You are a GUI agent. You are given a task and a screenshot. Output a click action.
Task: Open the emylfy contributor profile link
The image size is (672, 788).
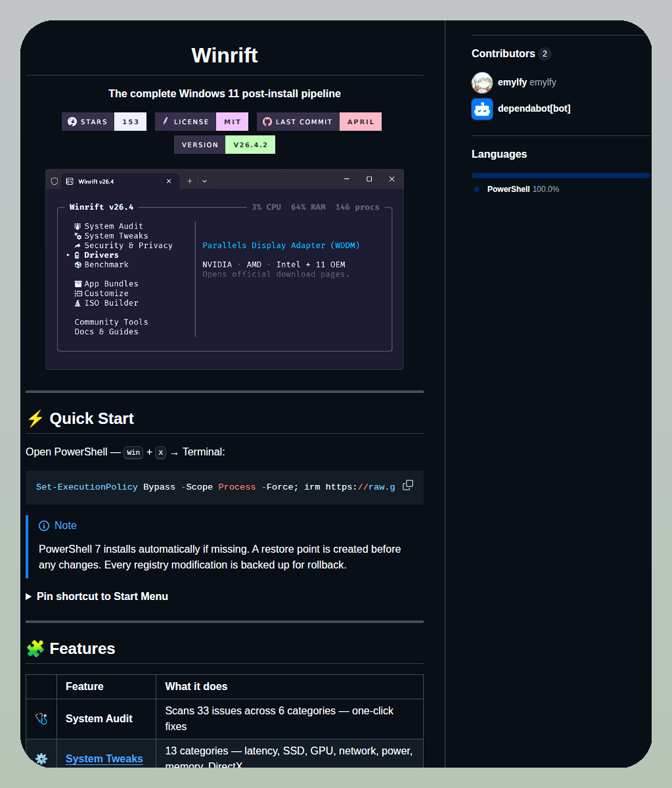click(527, 82)
